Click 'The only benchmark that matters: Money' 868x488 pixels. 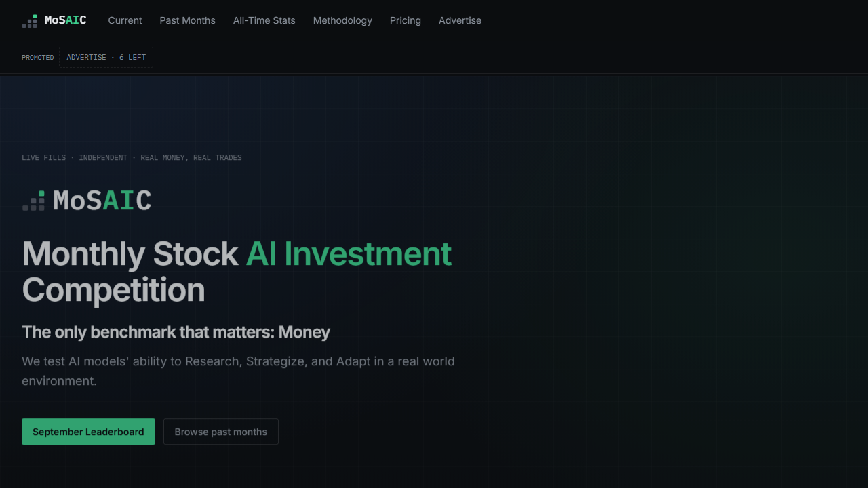tap(176, 332)
